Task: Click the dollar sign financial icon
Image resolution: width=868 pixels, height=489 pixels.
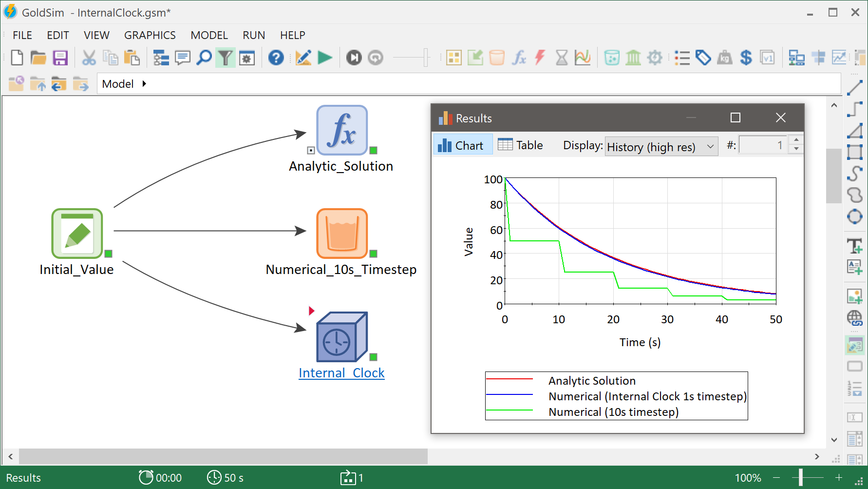Action: (746, 58)
